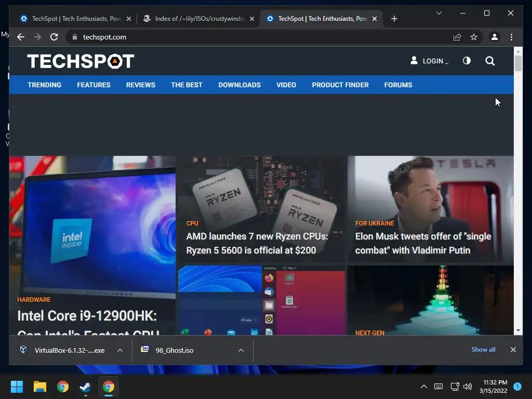Open THE BEST section
532x399 pixels.
[187, 85]
